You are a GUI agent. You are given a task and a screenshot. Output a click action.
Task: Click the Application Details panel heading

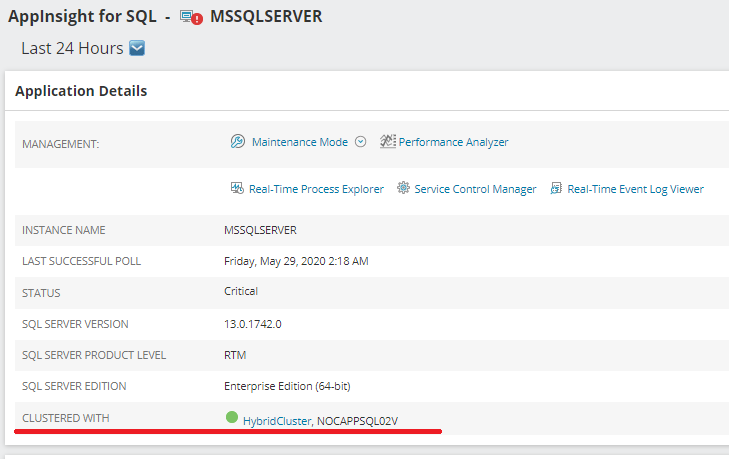[x=81, y=91]
